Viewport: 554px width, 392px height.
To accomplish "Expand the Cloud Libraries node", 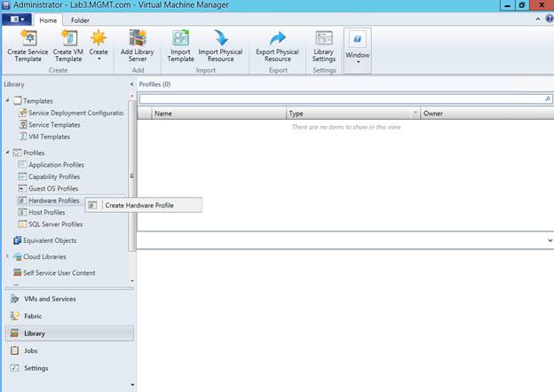I will [7, 256].
